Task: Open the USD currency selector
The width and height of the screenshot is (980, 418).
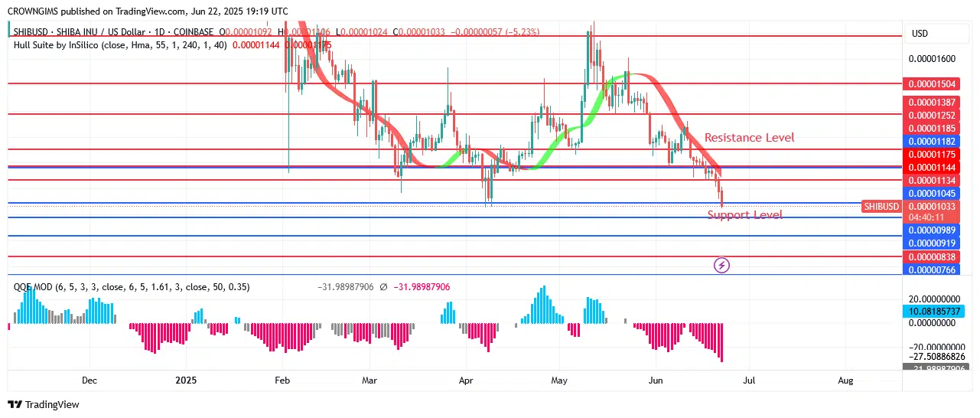Action: coord(920,34)
